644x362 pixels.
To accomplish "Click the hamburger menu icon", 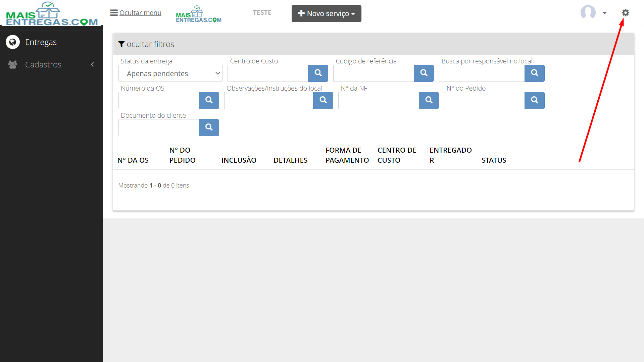I will pyautogui.click(x=114, y=13).
